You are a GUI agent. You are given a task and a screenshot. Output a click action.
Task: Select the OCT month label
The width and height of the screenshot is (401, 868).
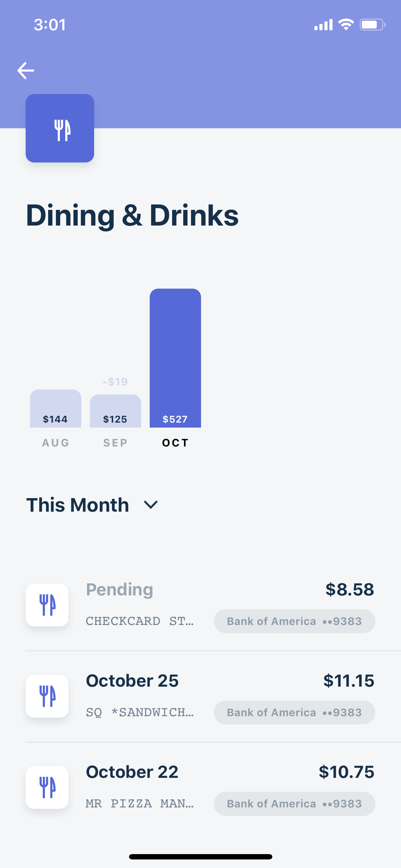[x=175, y=443]
